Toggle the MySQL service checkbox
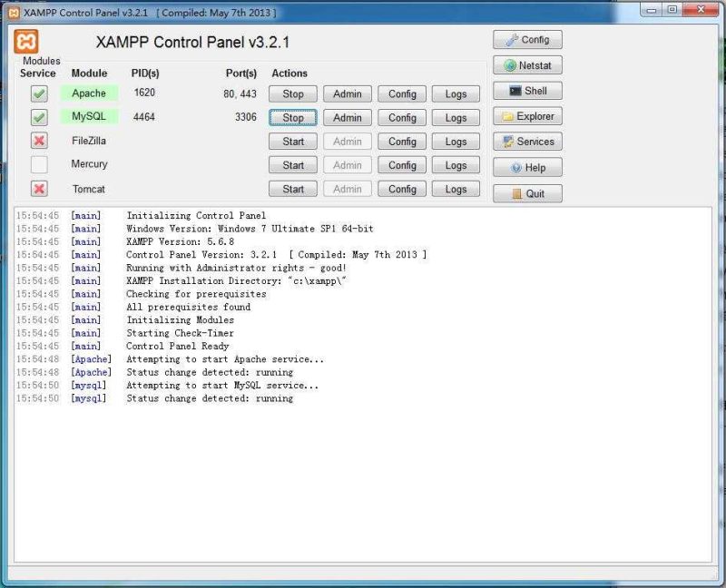Image resolution: width=726 pixels, height=588 pixels. click(x=39, y=117)
